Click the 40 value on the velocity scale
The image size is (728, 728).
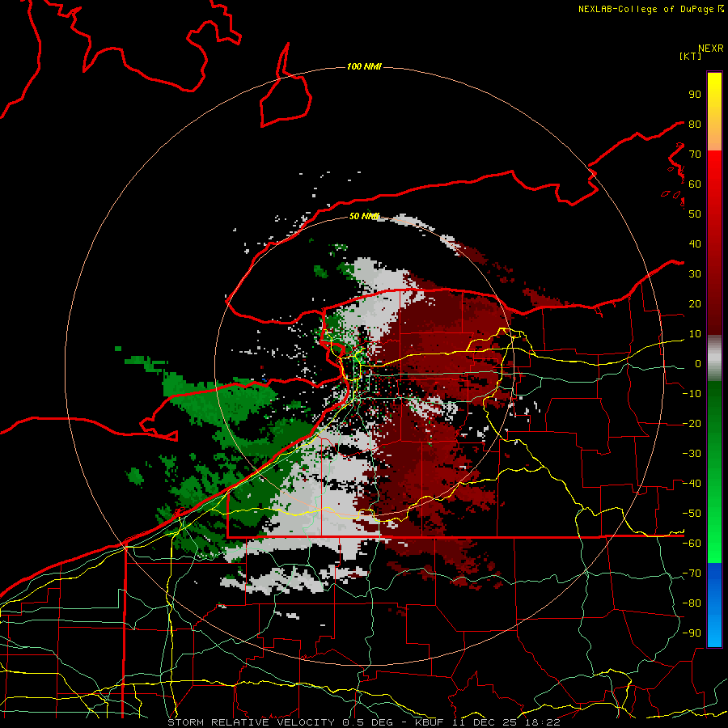(695, 244)
